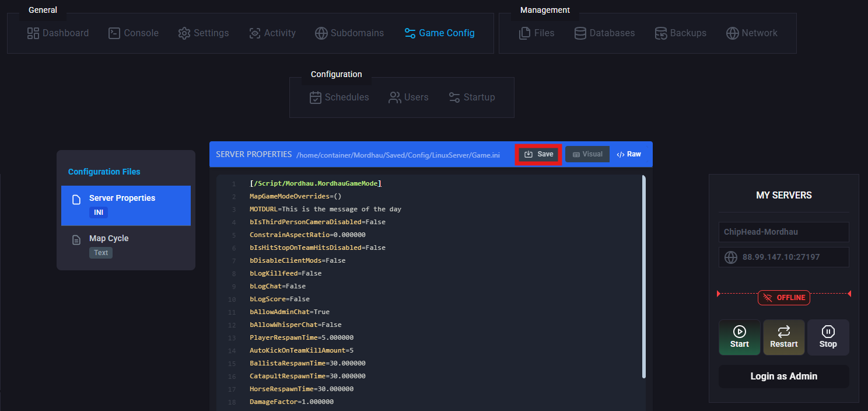
Task: Click the bLogKillfeed=False line
Action: click(x=286, y=273)
